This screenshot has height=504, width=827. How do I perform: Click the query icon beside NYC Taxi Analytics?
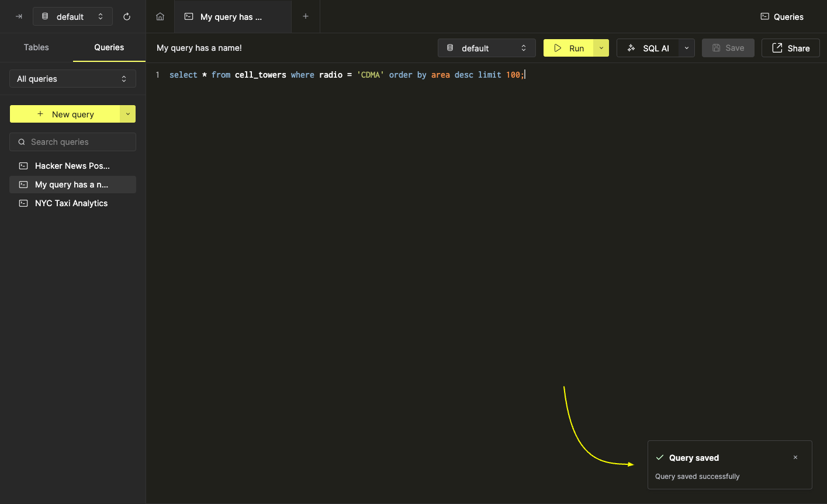click(x=23, y=203)
